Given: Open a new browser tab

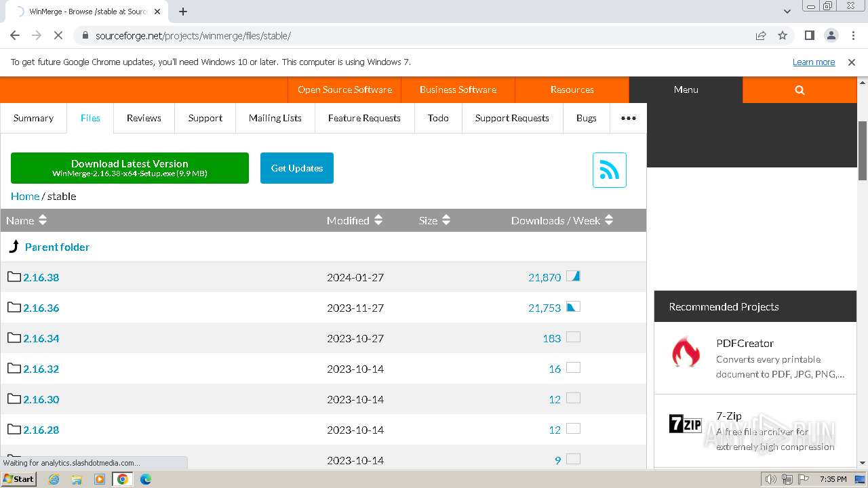Looking at the screenshot, I should click(x=183, y=12).
